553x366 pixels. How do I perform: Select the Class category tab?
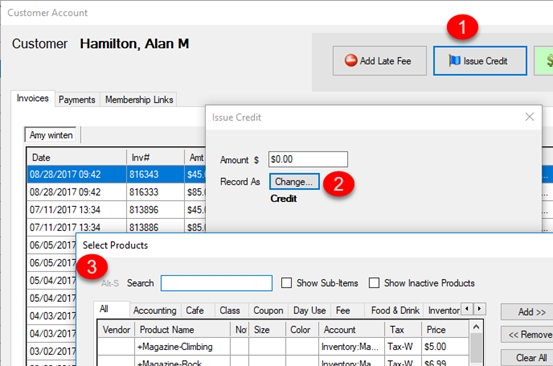click(230, 310)
